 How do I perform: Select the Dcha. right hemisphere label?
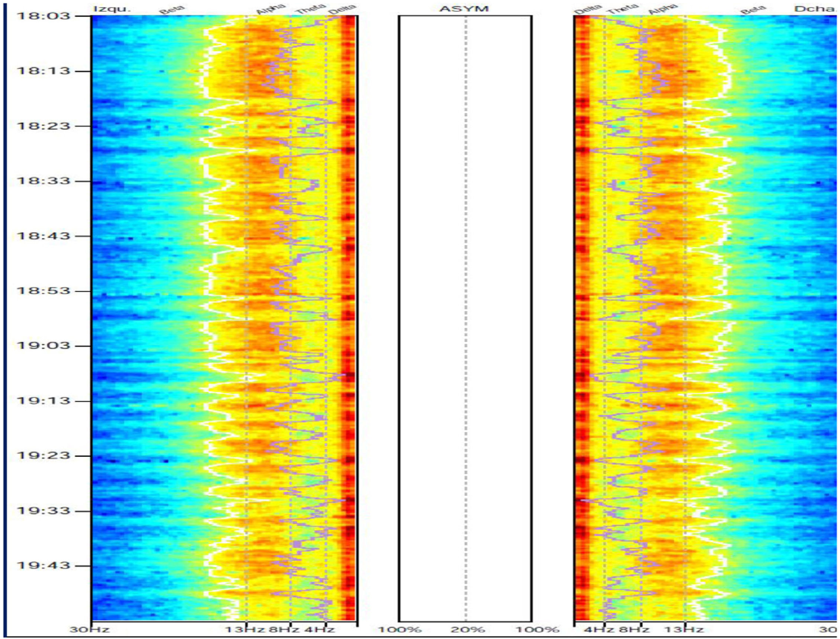pyautogui.click(x=814, y=8)
